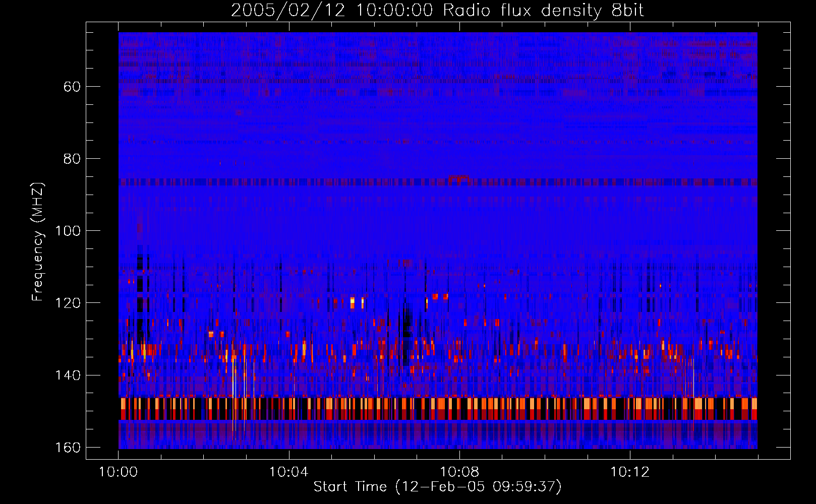Click the '120' frequency tick label
This screenshot has width=816, height=504.
pyautogui.click(x=68, y=303)
